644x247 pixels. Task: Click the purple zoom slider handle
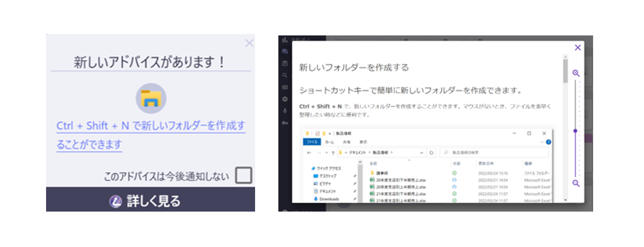click(575, 131)
